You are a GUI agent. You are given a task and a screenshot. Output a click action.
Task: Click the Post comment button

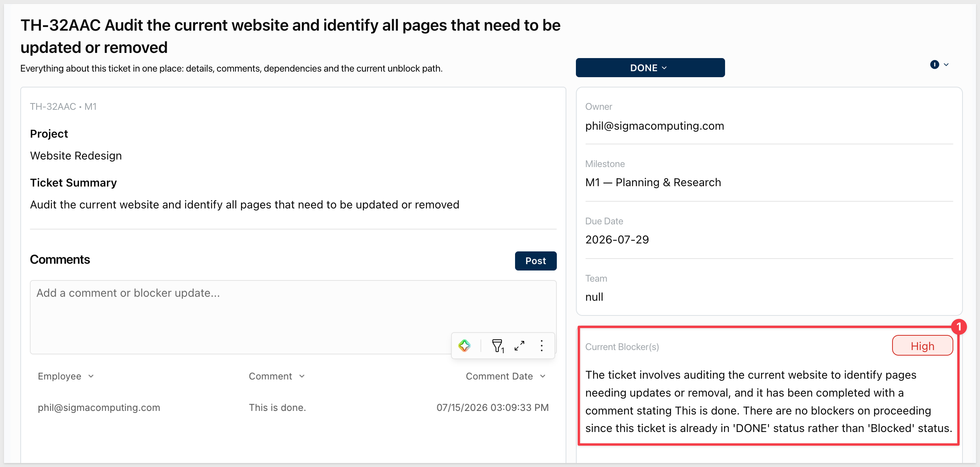(535, 261)
